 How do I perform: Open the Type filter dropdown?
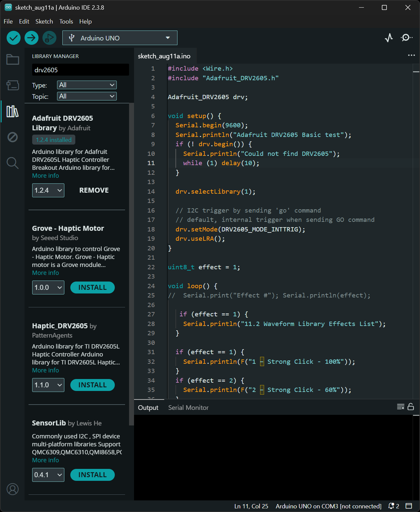tap(87, 85)
